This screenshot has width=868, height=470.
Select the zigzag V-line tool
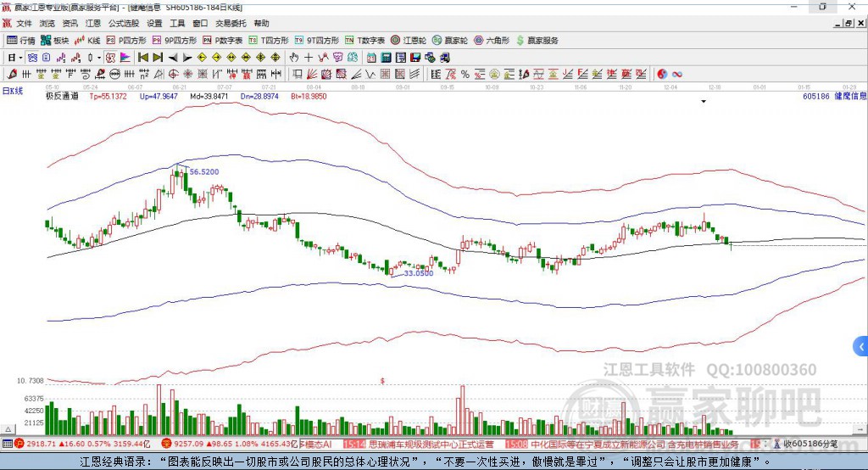click(x=370, y=74)
